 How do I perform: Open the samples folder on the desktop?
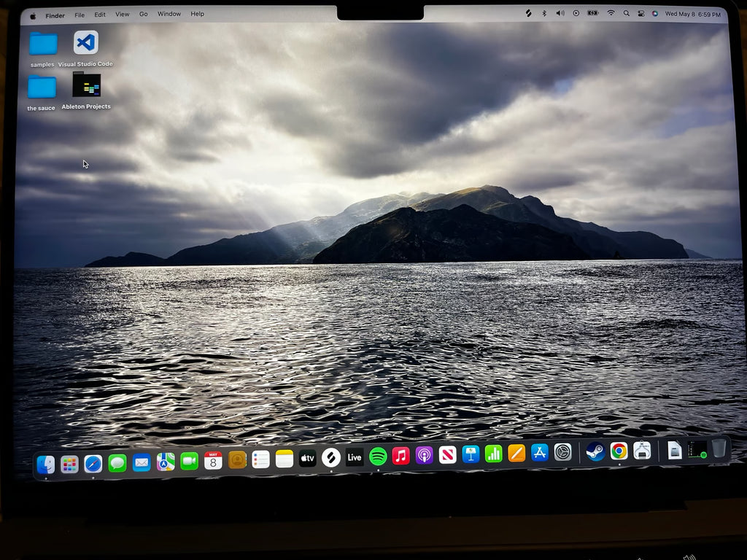pos(42,45)
